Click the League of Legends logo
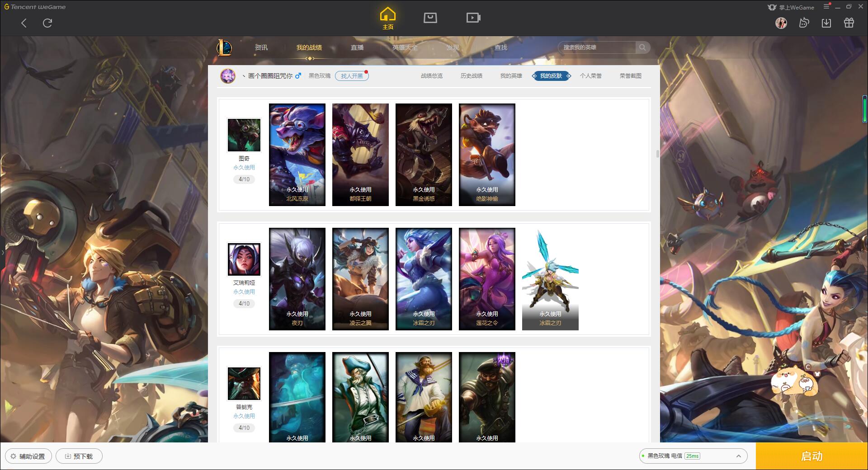 pyautogui.click(x=224, y=47)
